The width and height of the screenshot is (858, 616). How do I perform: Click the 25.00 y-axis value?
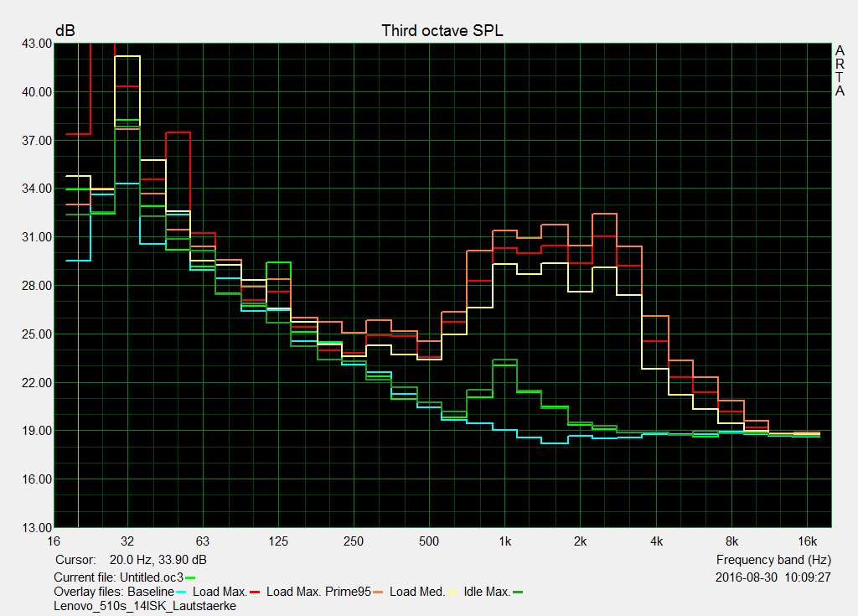point(37,334)
